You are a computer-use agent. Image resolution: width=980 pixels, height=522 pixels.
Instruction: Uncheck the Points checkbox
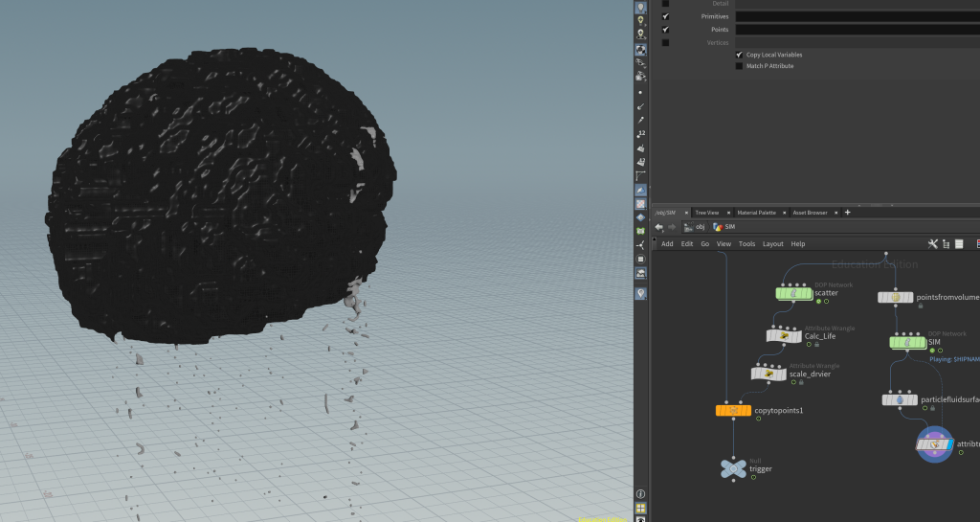(666, 30)
